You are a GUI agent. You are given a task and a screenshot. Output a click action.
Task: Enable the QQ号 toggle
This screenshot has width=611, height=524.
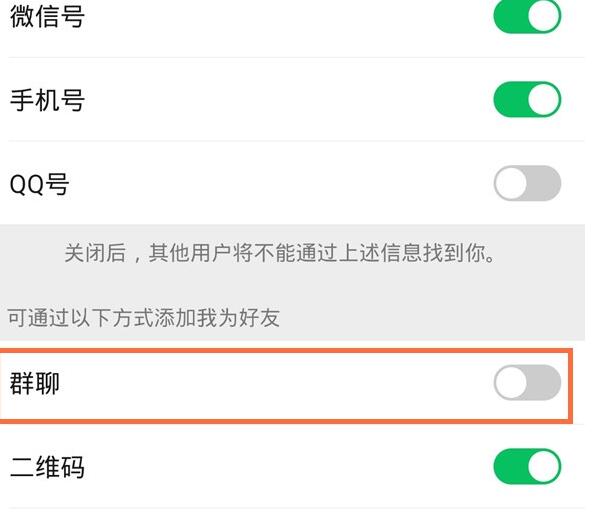point(527,183)
